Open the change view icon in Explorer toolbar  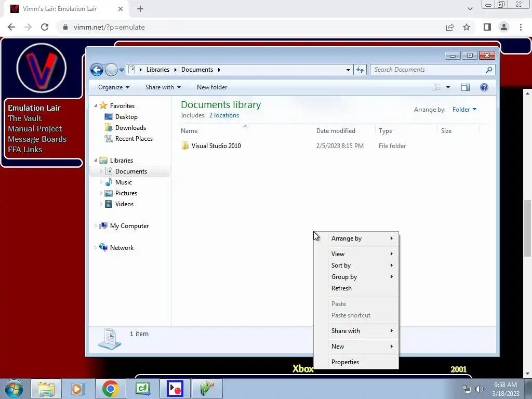(x=436, y=87)
